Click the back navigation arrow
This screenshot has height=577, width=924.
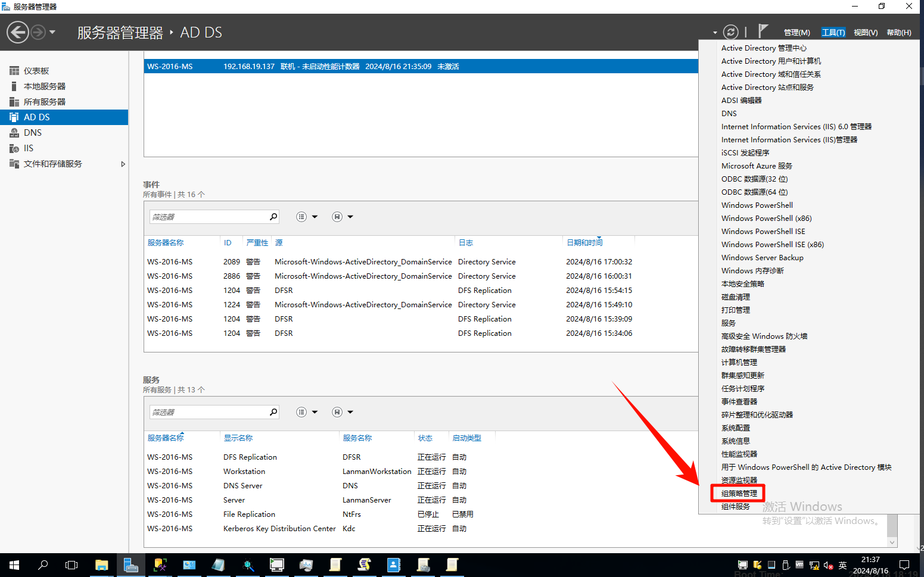tap(18, 32)
